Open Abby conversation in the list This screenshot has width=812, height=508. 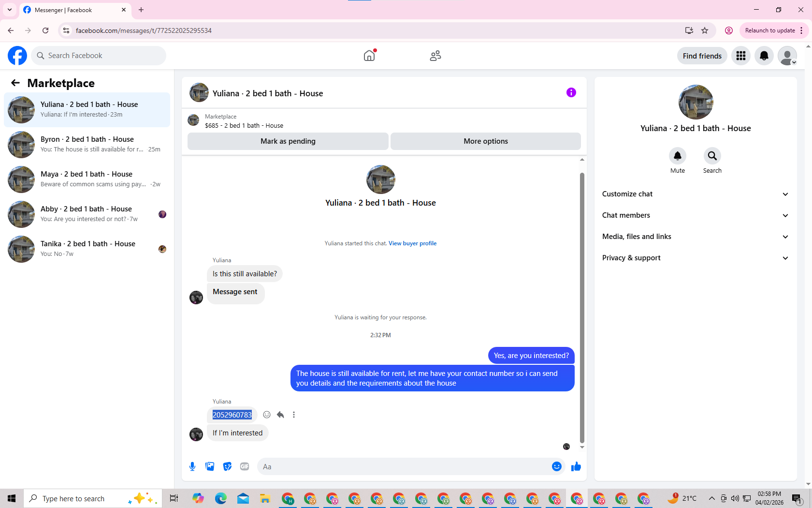[x=87, y=214]
